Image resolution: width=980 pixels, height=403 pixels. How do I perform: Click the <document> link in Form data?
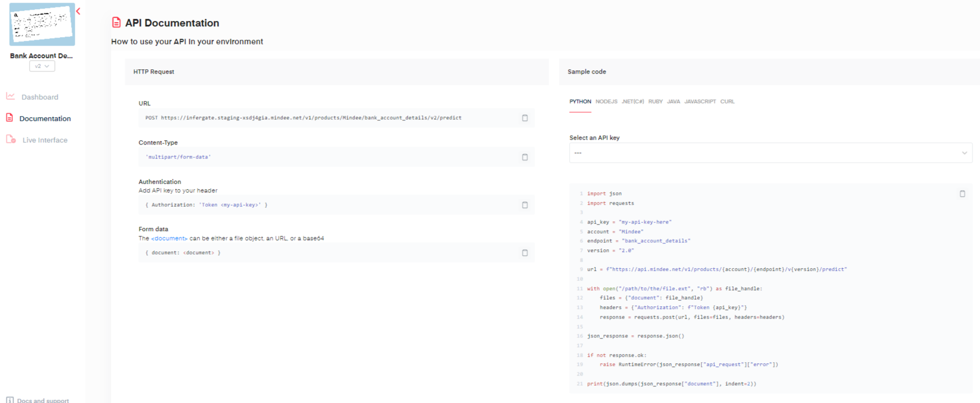click(169, 239)
